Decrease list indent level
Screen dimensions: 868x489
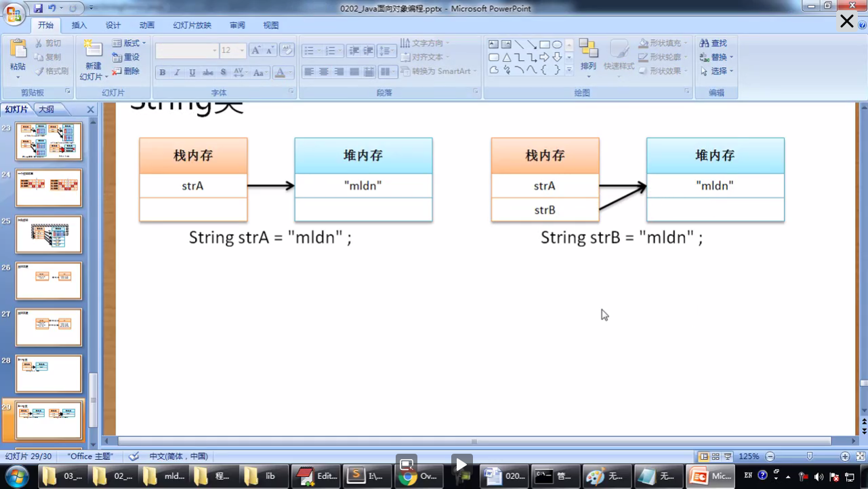coord(354,51)
